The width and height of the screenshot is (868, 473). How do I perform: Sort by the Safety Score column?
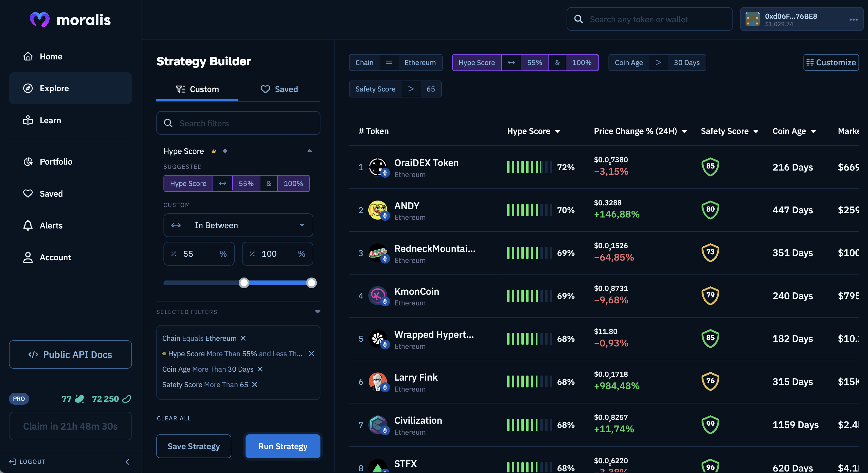point(729,131)
